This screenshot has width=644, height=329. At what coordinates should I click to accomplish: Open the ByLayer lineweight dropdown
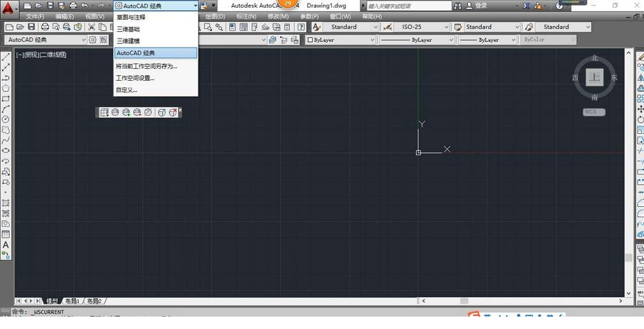pos(487,40)
